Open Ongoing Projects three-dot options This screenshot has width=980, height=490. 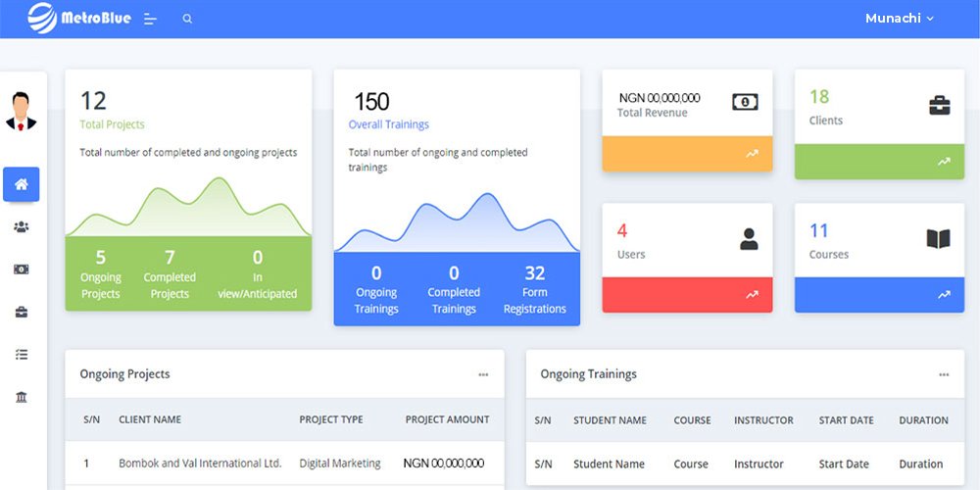click(483, 374)
